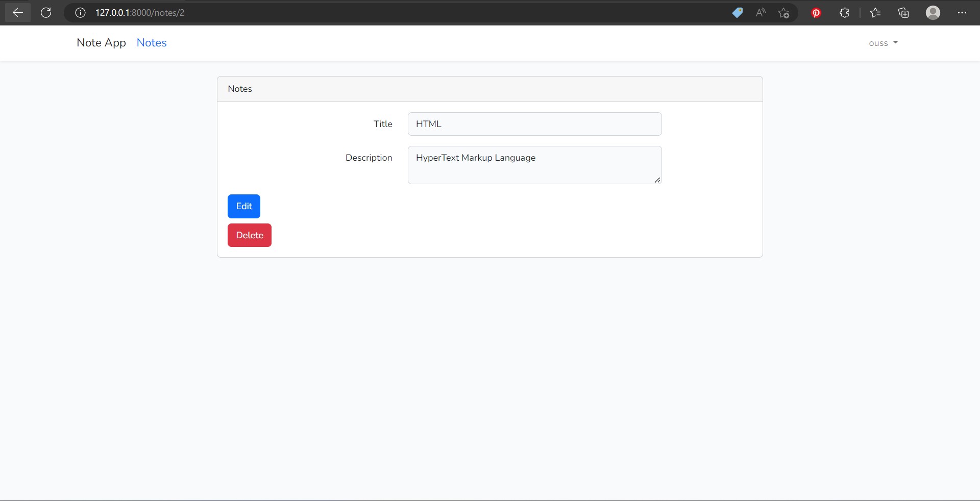
Task: Click the Delete button
Action: (249, 235)
